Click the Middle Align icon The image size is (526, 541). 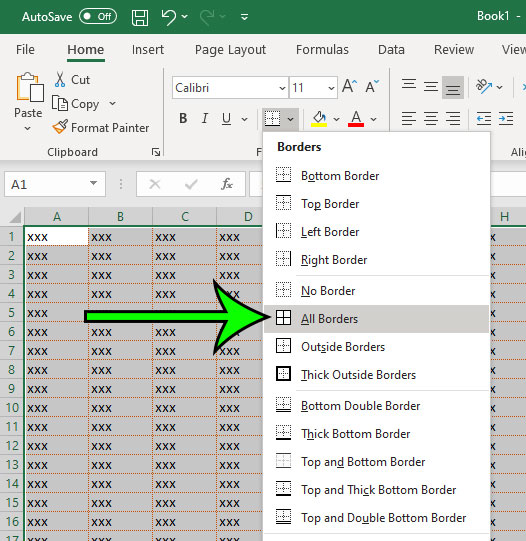click(431, 87)
